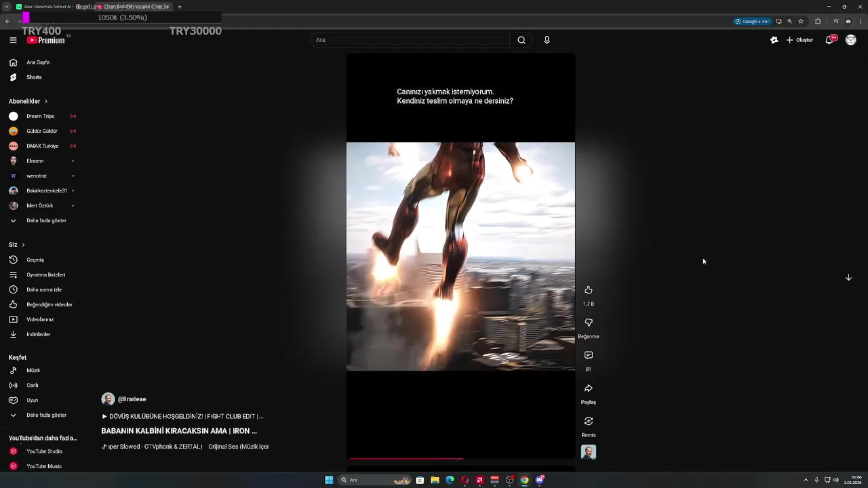Open the Short's comments icon
This screenshot has width=868, height=488.
tap(589, 355)
